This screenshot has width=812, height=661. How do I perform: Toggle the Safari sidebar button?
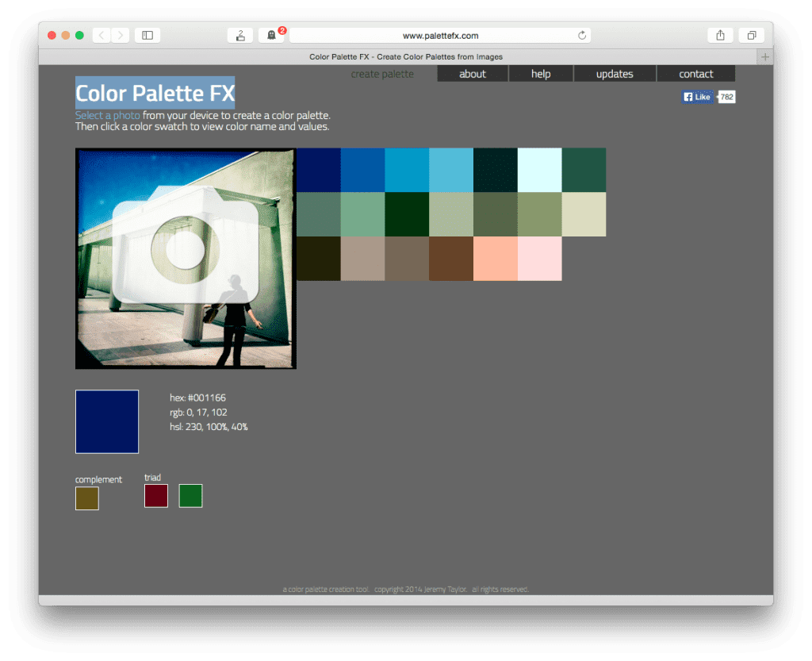pos(147,35)
